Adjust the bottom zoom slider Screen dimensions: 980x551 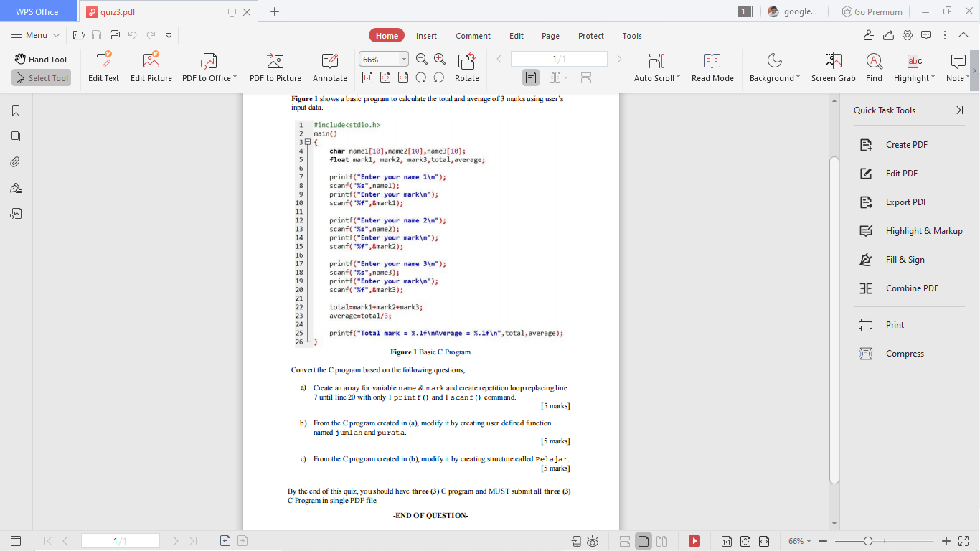[x=868, y=541]
